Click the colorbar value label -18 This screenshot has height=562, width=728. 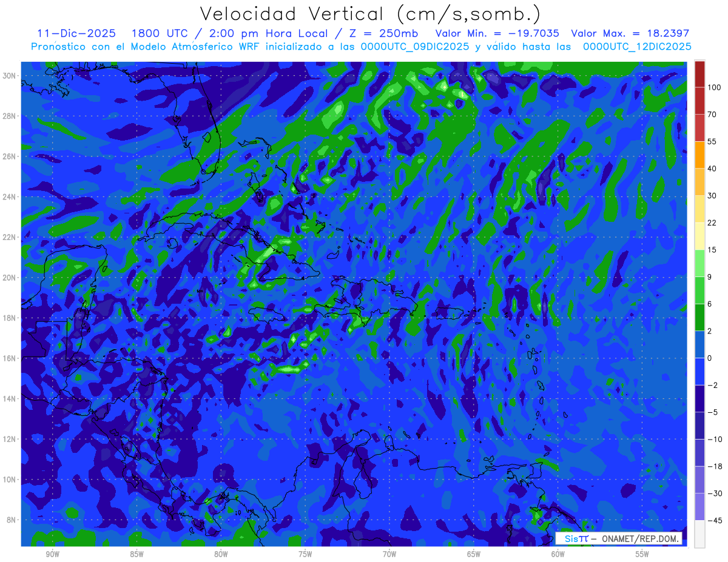[x=714, y=466]
